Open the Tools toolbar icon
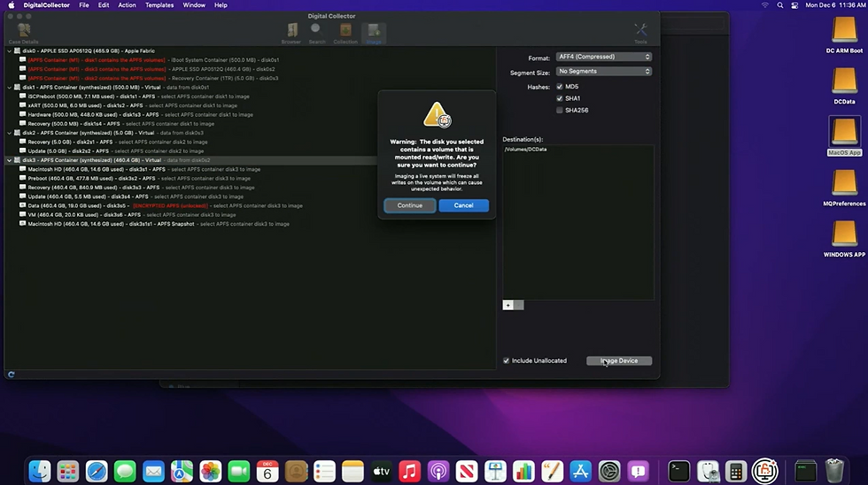Image resolution: width=868 pixels, height=485 pixels. click(640, 33)
